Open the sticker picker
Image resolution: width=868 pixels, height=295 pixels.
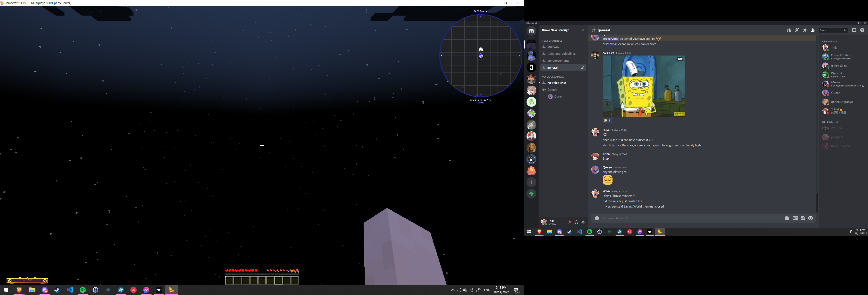(x=803, y=218)
